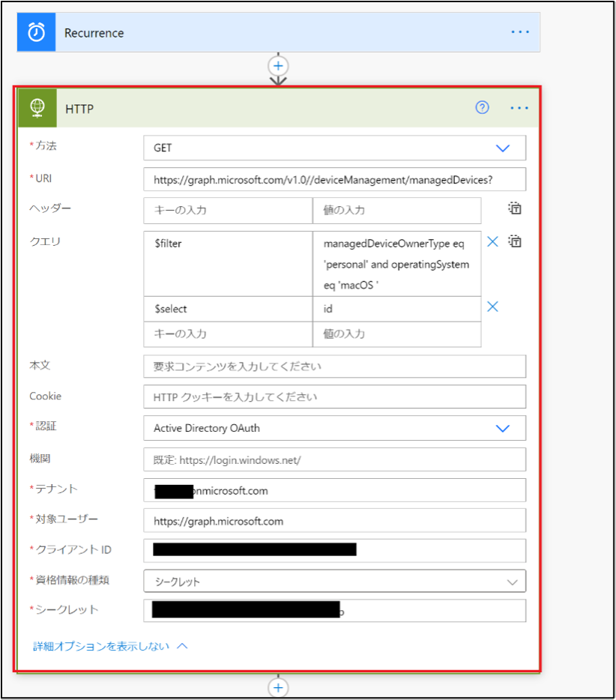Open the 資格情報の種類 dropdown showing シークレット
The width and height of the screenshot is (616, 700).
pyautogui.click(x=335, y=582)
